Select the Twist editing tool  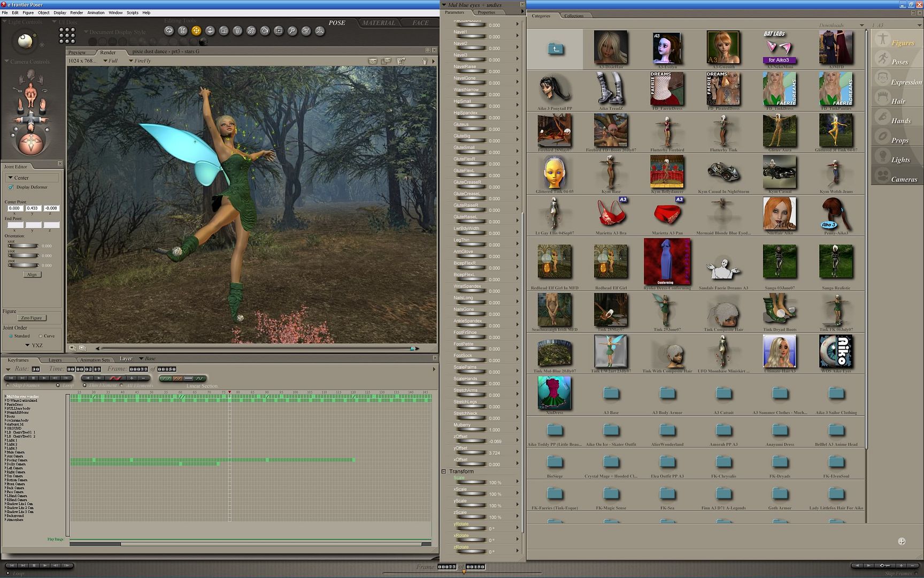pyautogui.click(x=183, y=31)
